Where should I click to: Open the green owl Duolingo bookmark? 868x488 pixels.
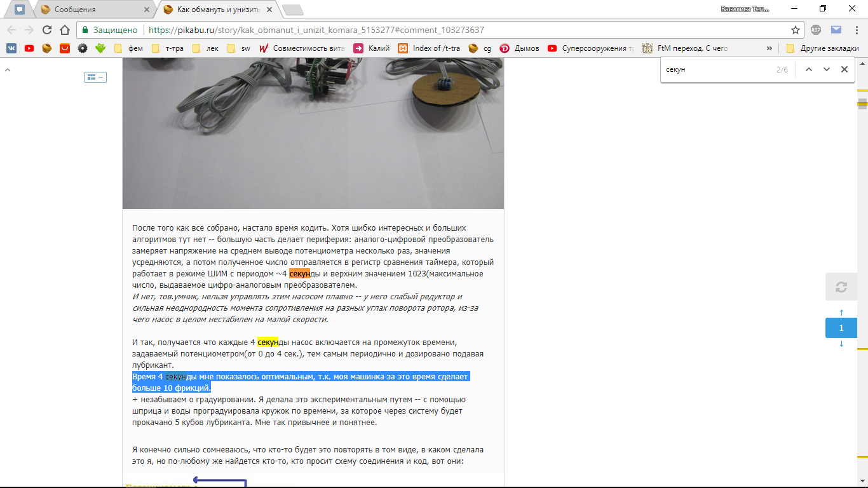click(x=100, y=48)
